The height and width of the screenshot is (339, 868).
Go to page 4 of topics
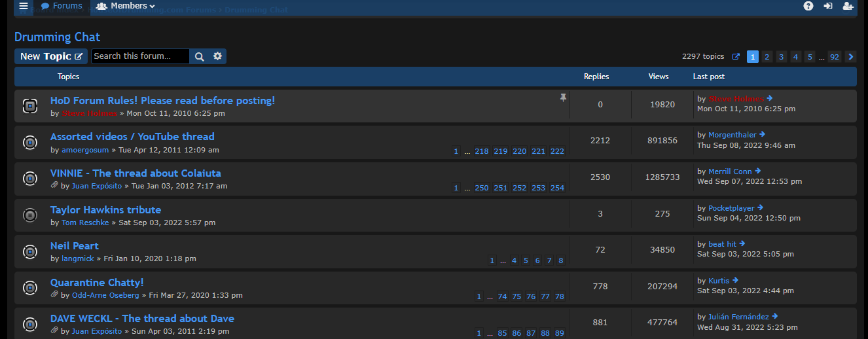(795, 57)
